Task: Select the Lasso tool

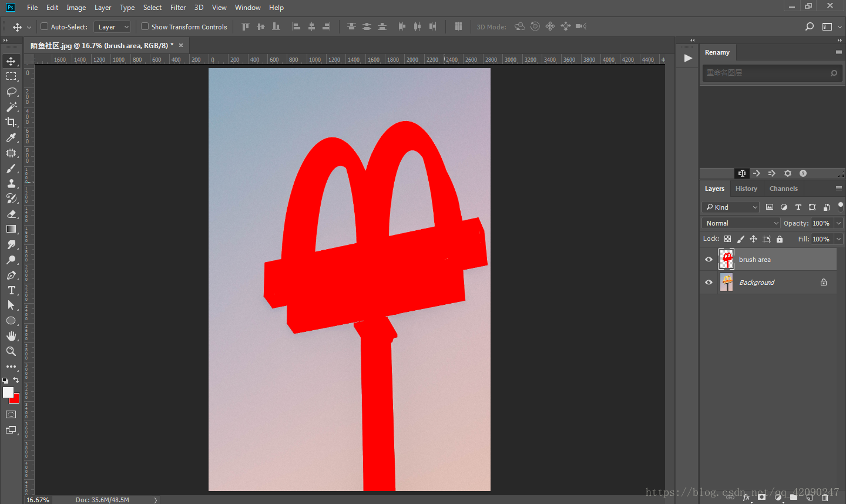Action: click(11, 92)
